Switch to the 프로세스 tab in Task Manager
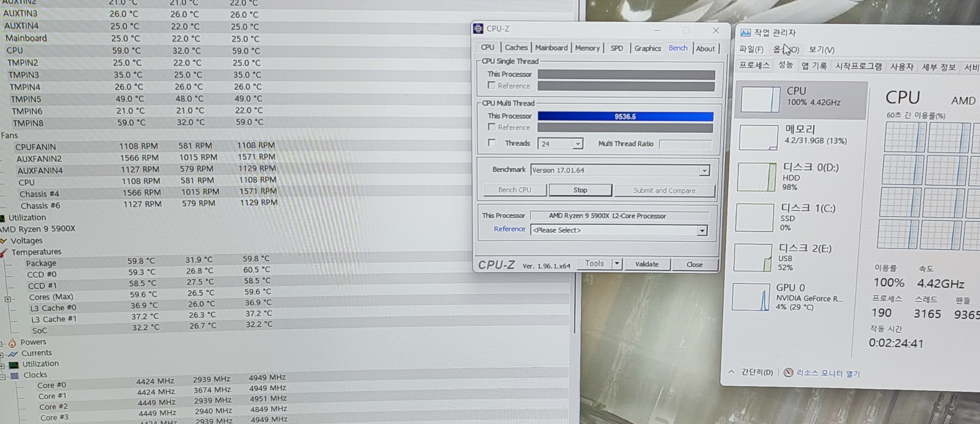Image resolution: width=980 pixels, height=424 pixels. coord(754,65)
